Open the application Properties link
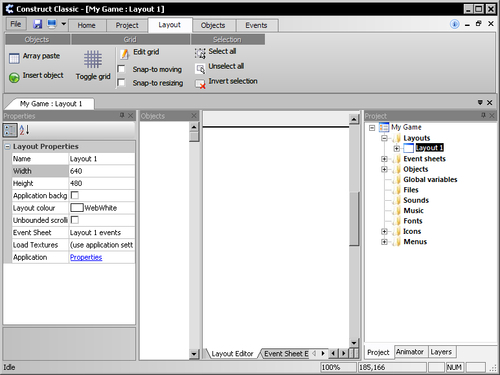 coord(86,257)
